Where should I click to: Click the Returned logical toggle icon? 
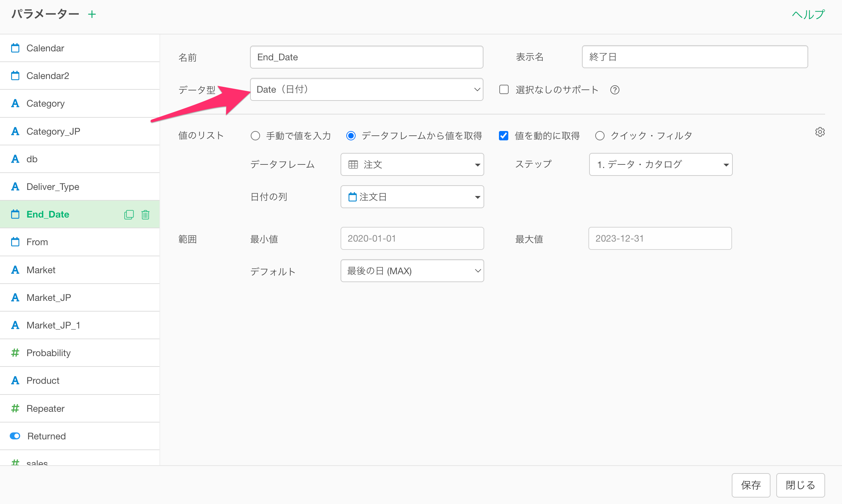tap(15, 436)
